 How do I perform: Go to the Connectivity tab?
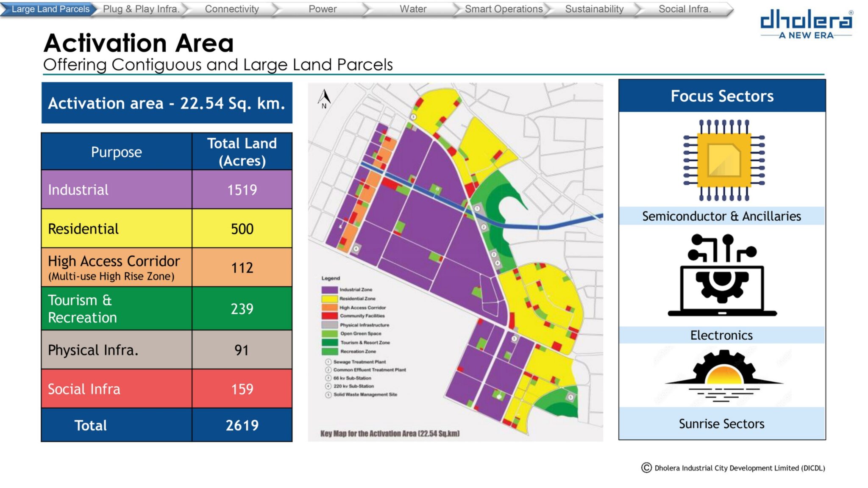232,9
